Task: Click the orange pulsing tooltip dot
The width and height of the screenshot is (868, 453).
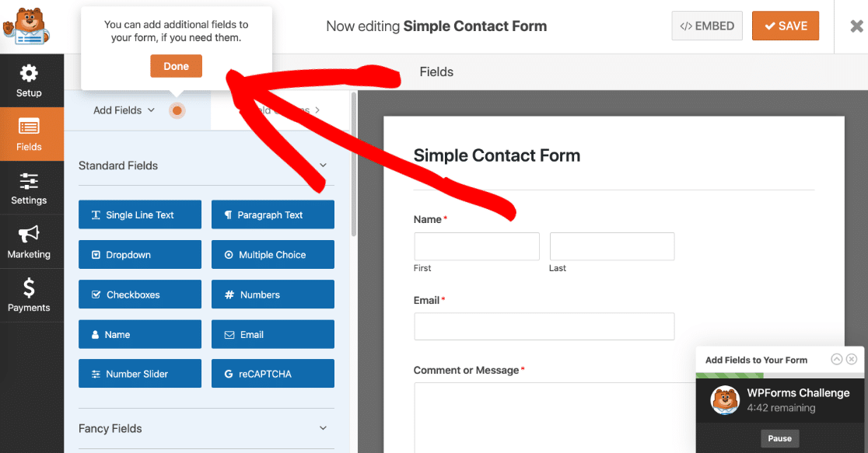Action: [177, 110]
